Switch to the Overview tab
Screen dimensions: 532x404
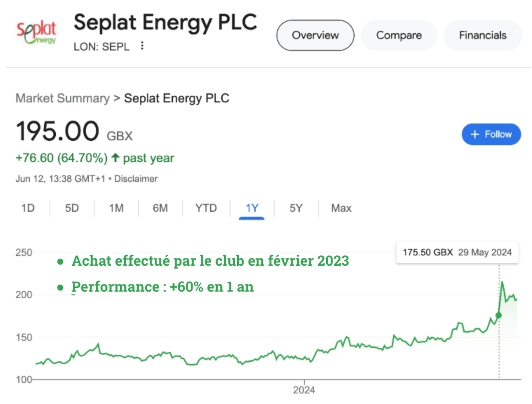pos(315,35)
